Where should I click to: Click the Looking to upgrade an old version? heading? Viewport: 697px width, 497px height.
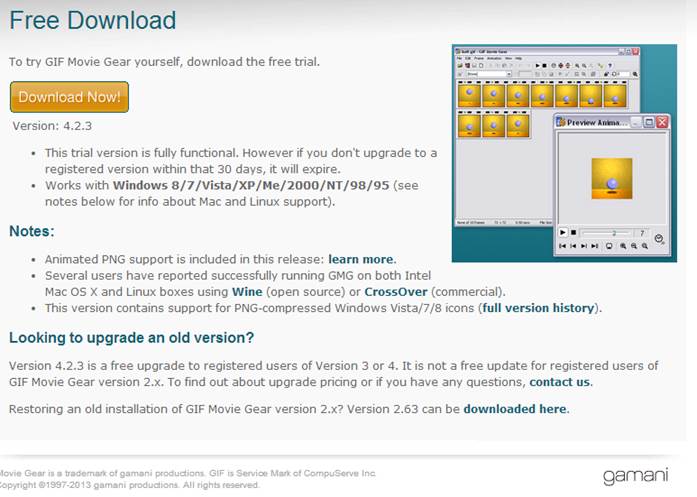click(132, 337)
